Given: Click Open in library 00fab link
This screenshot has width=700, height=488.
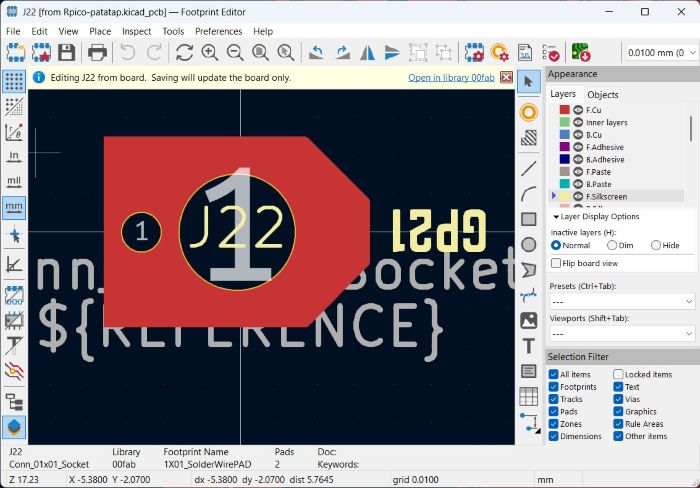Looking at the screenshot, I should pyautogui.click(x=451, y=78).
